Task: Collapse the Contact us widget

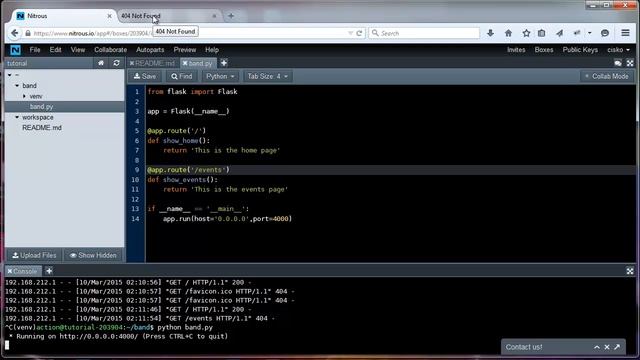Action: coord(597,347)
